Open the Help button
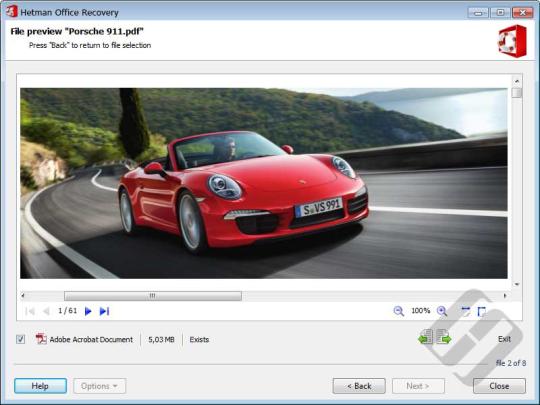The image size is (540, 405). [40, 386]
